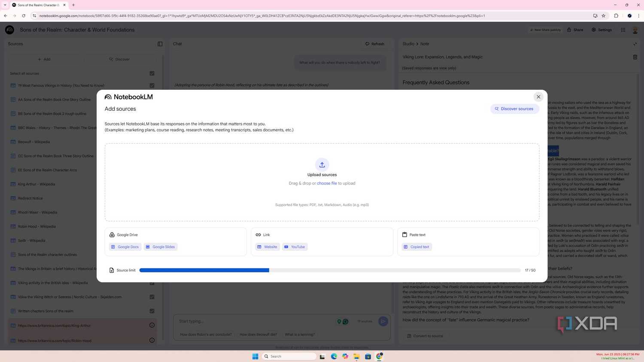Select Copied text paste option
This screenshot has height=362, width=644.
click(416, 247)
